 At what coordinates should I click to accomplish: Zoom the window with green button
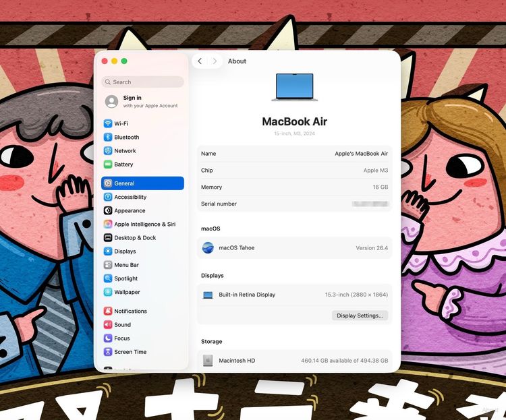click(x=124, y=61)
